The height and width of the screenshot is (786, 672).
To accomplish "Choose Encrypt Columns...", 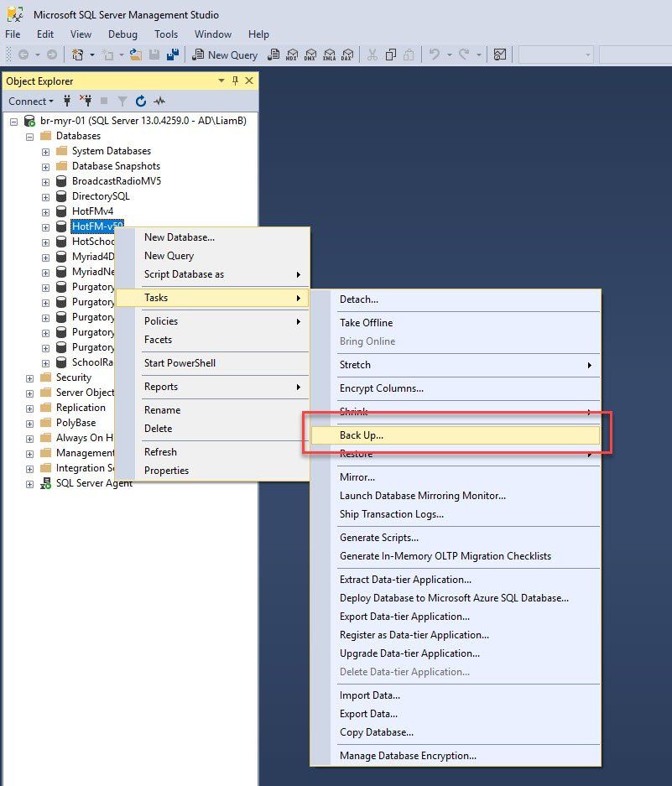I will [456, 388].
